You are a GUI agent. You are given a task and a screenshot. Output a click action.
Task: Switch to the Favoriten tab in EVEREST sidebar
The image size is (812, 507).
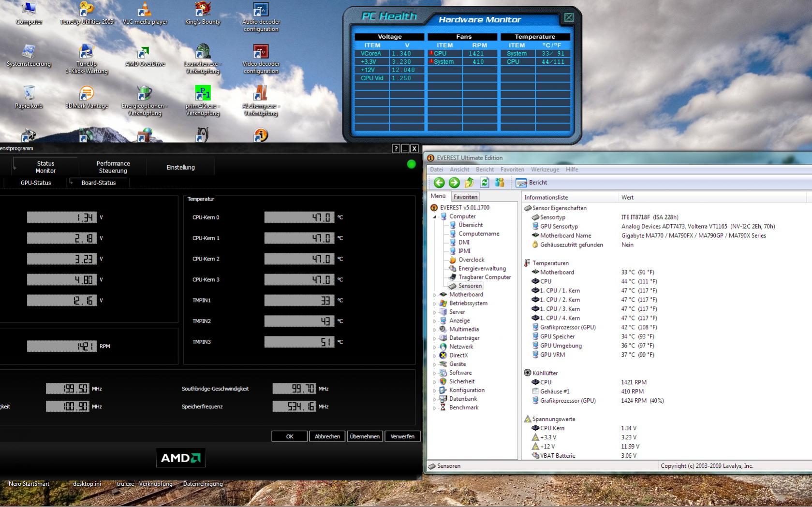pyautogui.click(x=465, y=197)
